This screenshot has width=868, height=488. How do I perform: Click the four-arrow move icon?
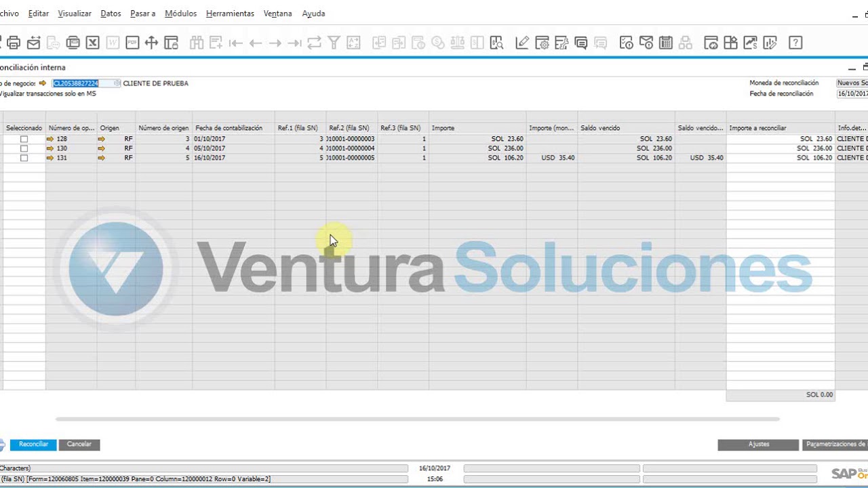click(x=151, y=43)
